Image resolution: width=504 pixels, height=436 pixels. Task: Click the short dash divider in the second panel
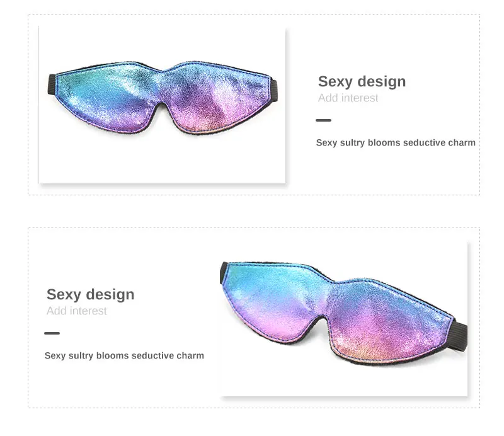52,333
